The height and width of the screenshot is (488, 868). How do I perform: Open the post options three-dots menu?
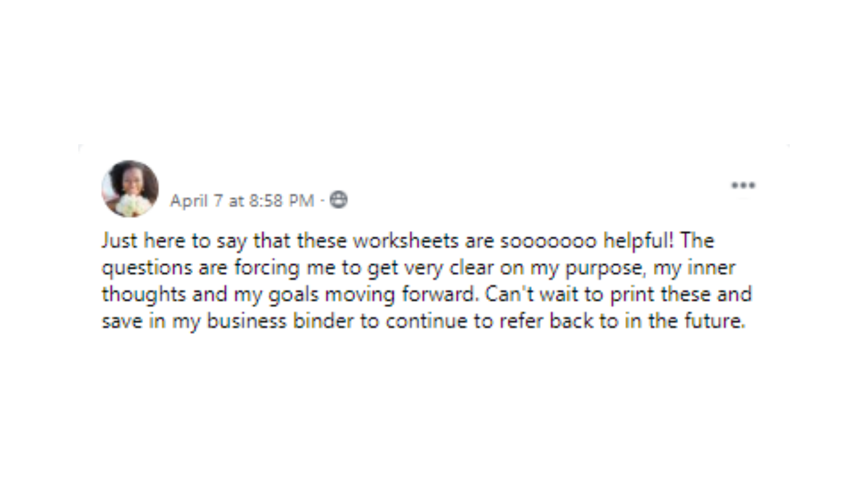744,185
